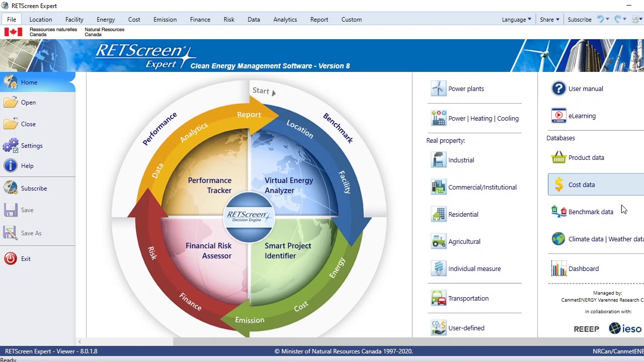The image size is (644, 362).
Task: Click the Dashboard chart icon
Action: coord(558,268)
